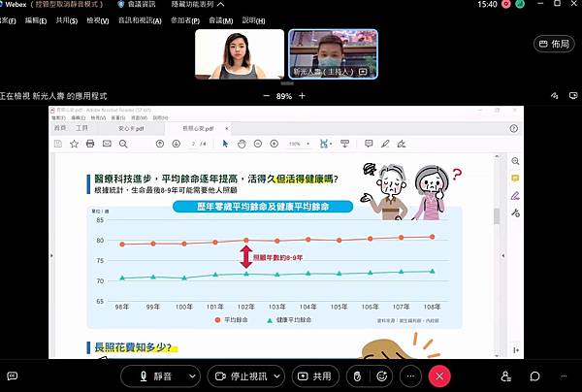This screenshot has width=582, height=392.
Task: Open the Webex 參加者(P) menu
Action: click(185, 20)
